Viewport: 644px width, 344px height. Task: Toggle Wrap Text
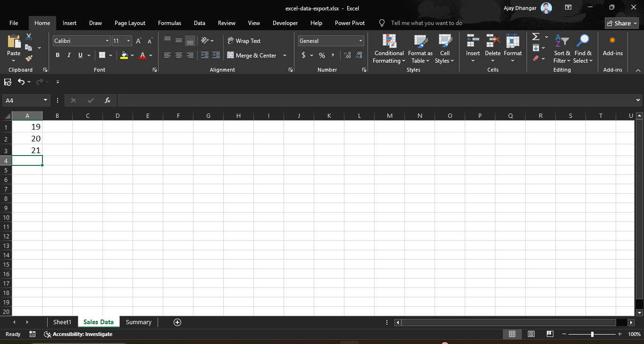[x=244, y=41]
